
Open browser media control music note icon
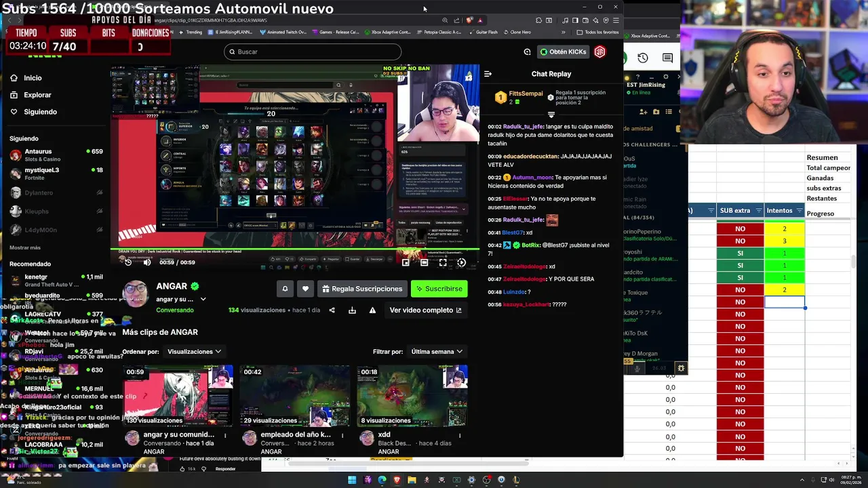(566, 20)
